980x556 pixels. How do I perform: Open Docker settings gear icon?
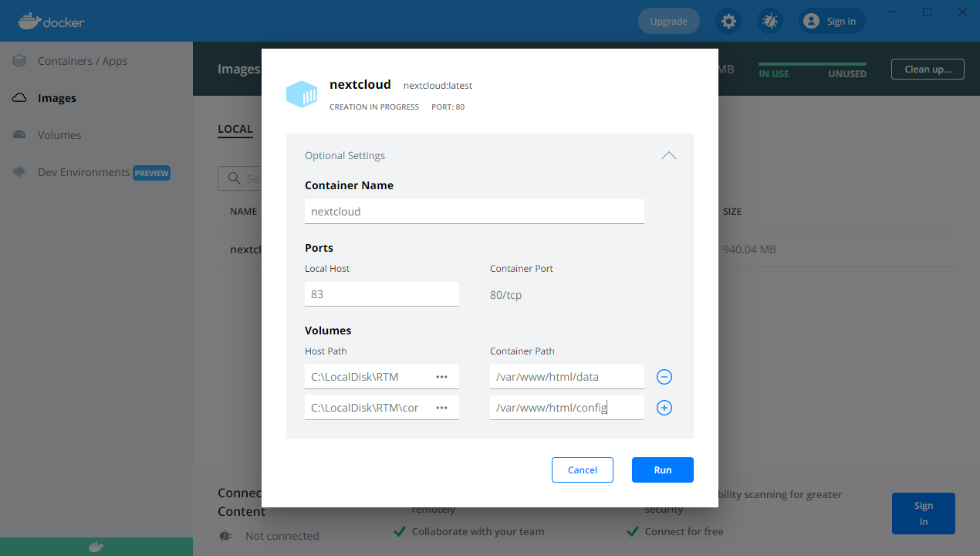[x=728, y=21]
